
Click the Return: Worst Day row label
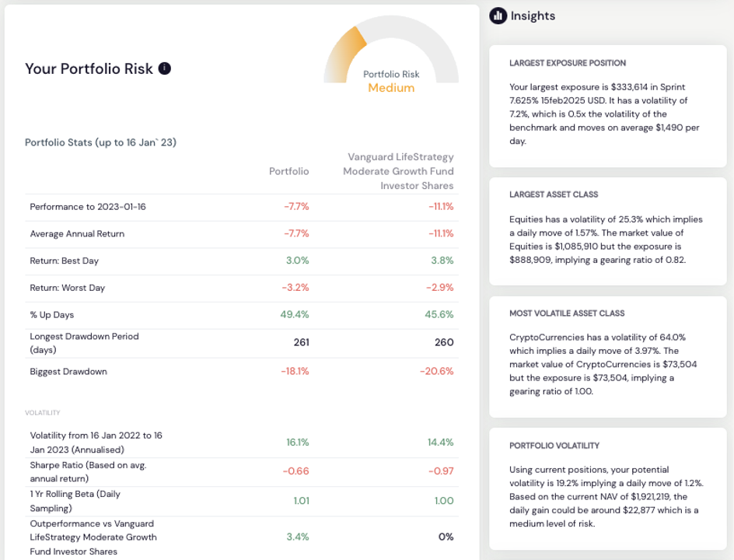[x=68, y=288]
